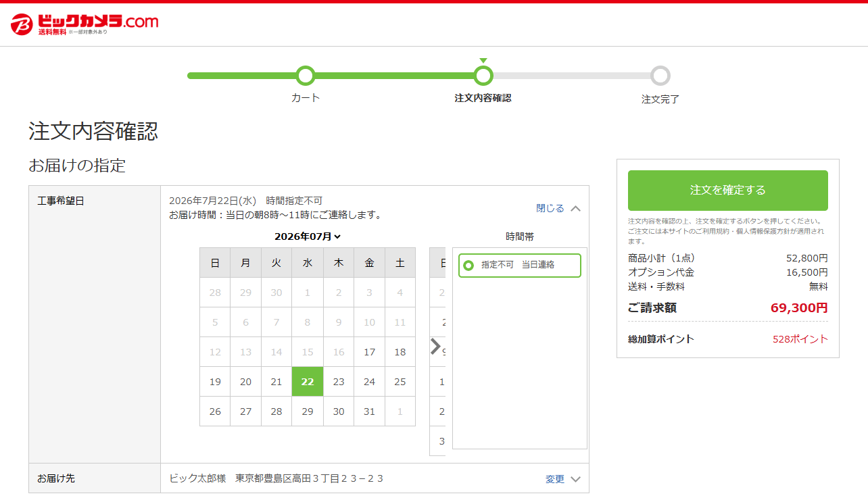Click the 注文内容確認 page heading
Viewport: 868px width, 500px height.
[93, 131]
